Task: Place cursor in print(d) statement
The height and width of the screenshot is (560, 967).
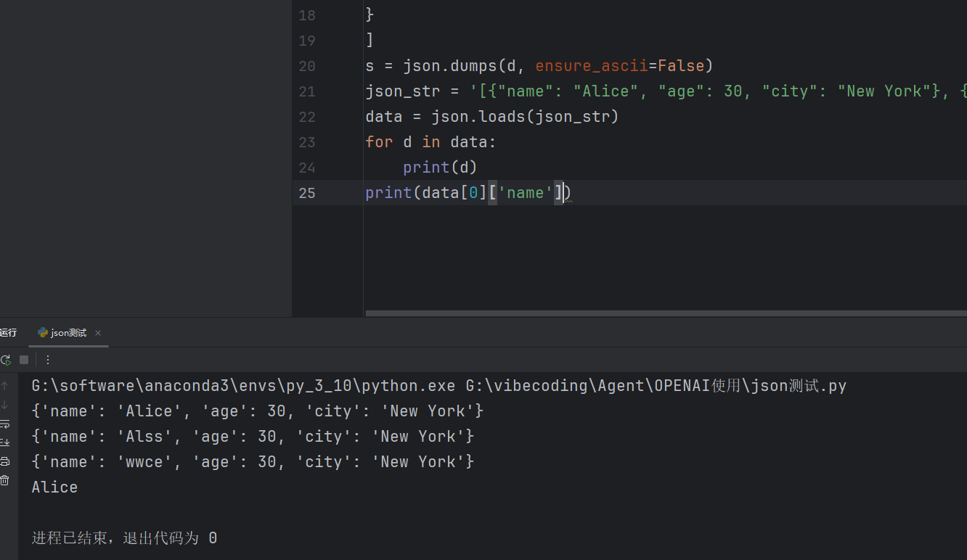Action: pyautogui.click(x=440, y=168)
